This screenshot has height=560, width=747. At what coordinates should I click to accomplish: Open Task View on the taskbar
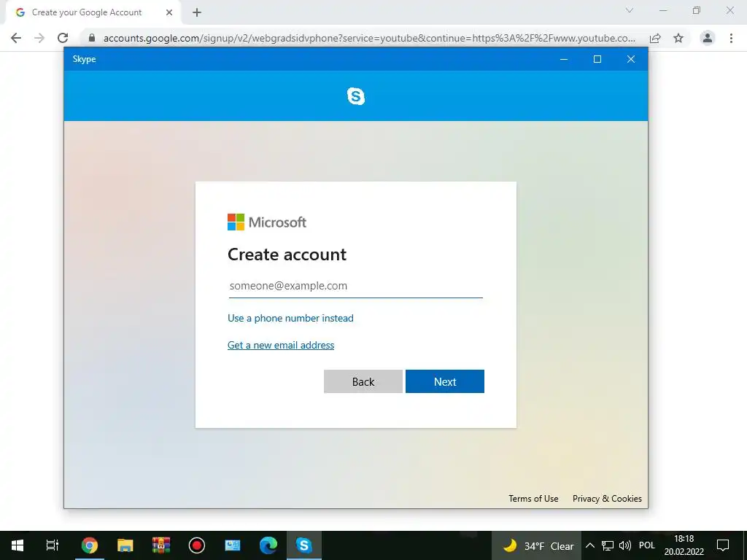click(53, 545)
